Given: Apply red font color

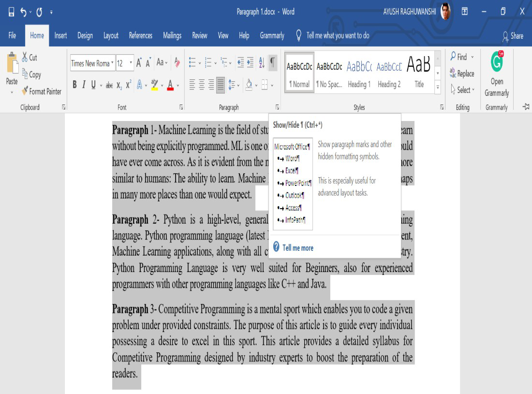Looking at the screenshot, I should pos(170,85).
